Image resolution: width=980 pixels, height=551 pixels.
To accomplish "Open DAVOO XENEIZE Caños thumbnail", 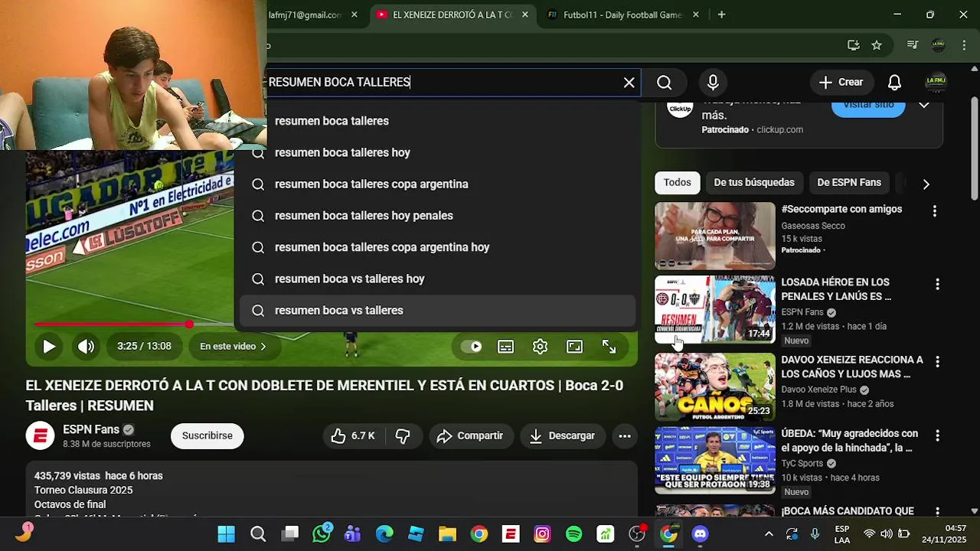I will (x=715, y=386).
